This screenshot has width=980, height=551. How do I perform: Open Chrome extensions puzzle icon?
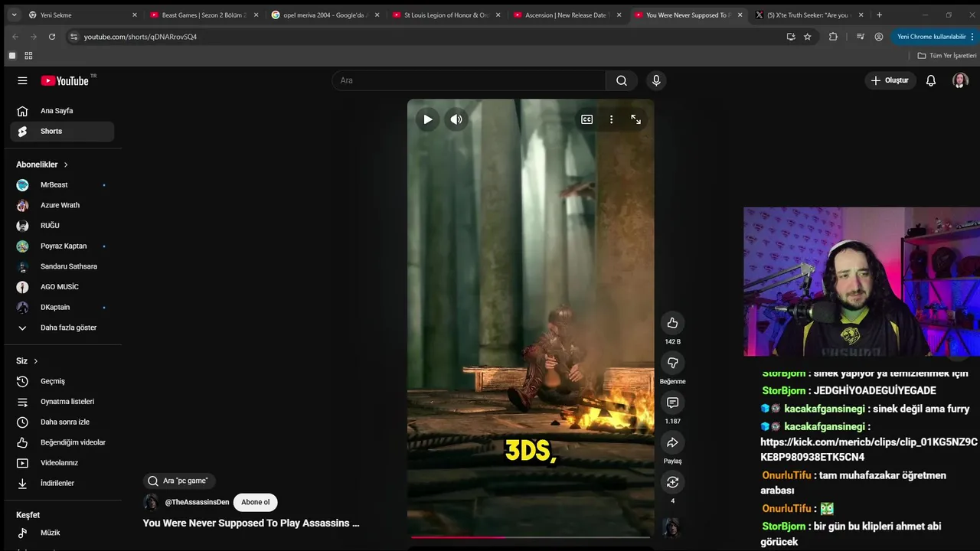833,37
